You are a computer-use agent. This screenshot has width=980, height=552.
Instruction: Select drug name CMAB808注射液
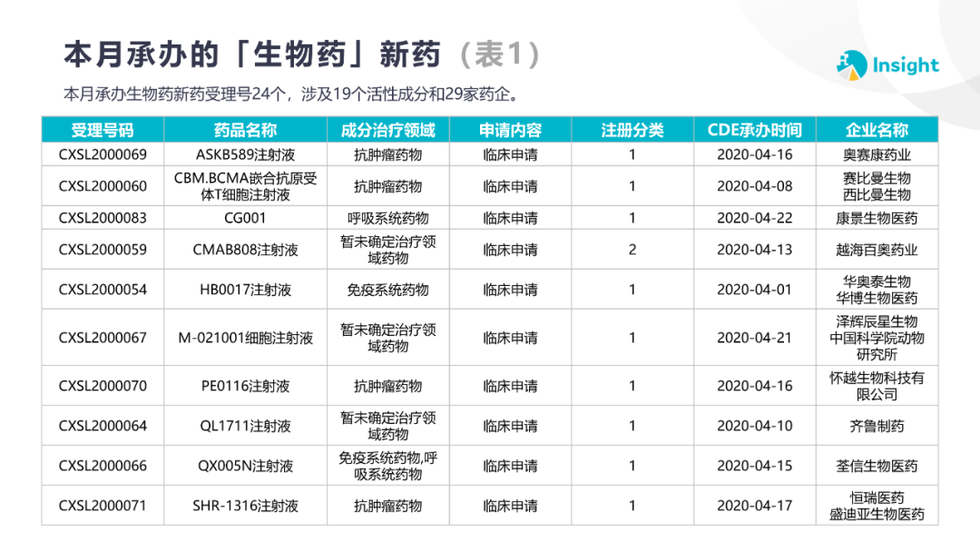(245, 250)
